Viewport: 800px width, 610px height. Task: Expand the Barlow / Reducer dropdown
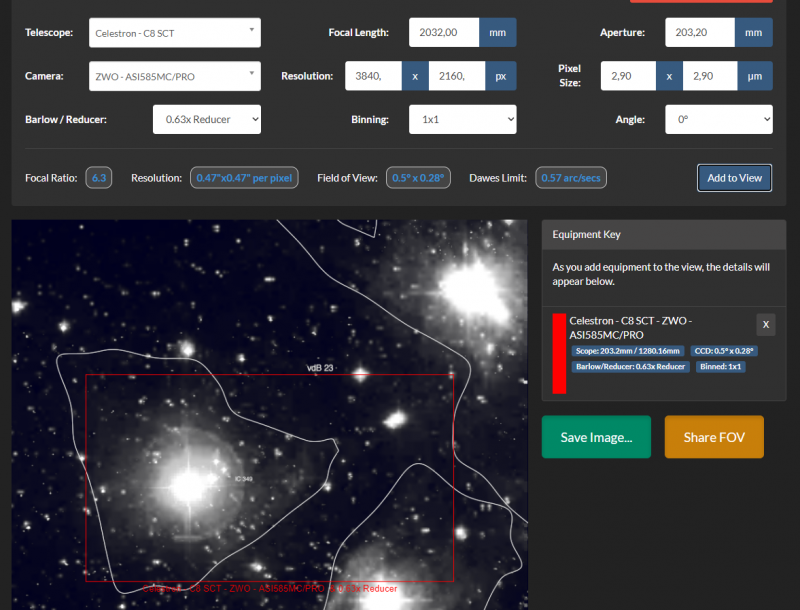coord(207,119)
